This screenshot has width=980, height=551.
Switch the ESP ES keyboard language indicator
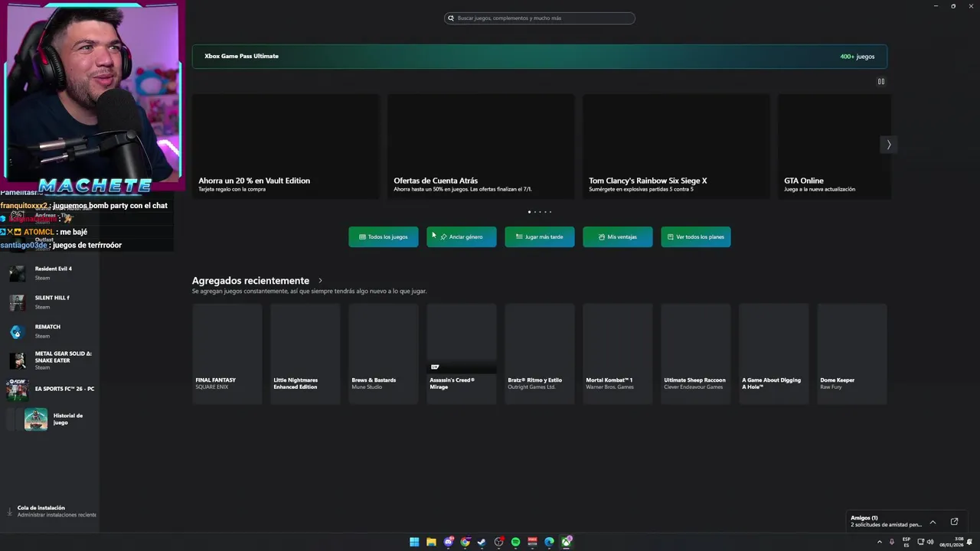pyautogui.click(x=906, y=542)
